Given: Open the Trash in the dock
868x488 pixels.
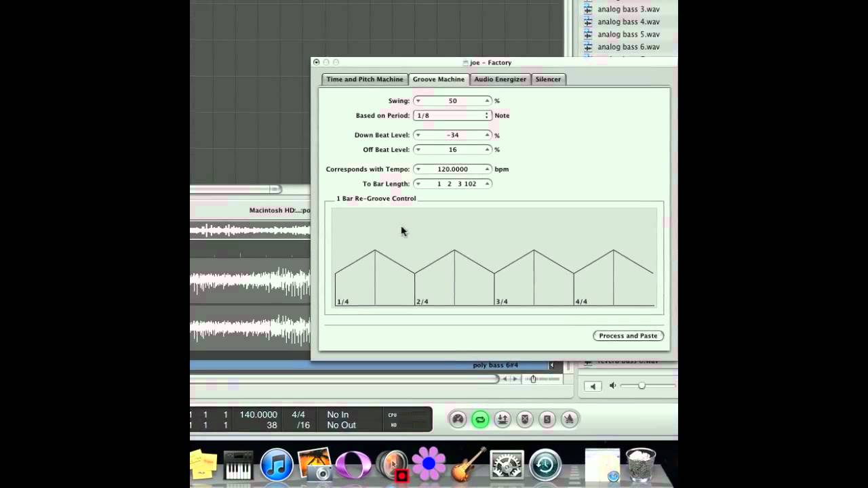Looking at the screenshot, I should pyautogui.click(x=641, y=465).
